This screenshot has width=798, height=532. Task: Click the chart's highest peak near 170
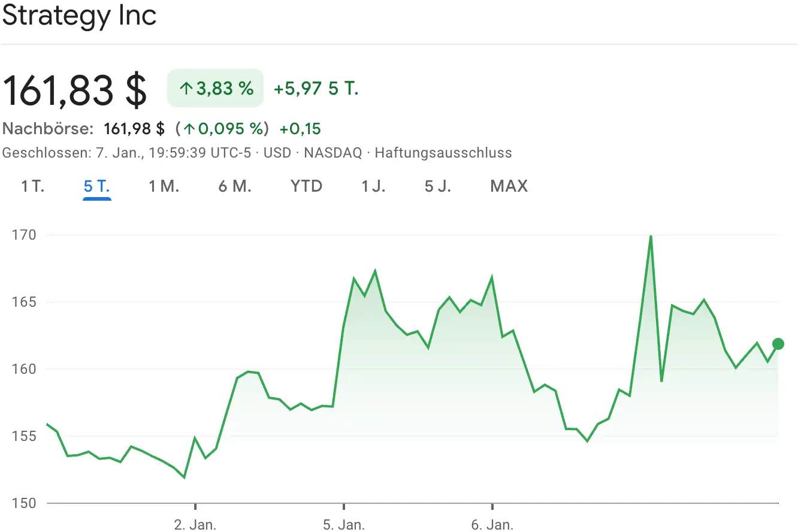651,236
